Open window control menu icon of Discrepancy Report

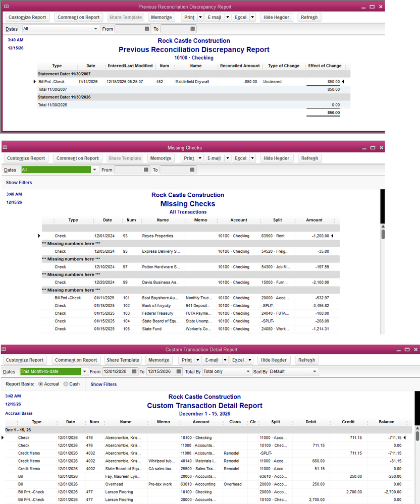pos(6,7)
